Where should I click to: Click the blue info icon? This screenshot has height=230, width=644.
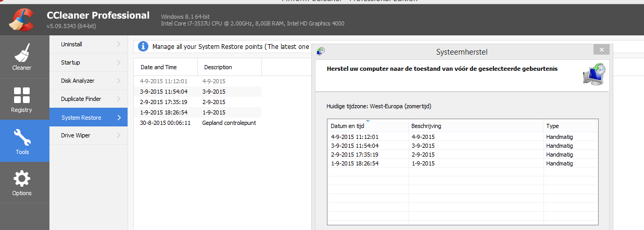(143, 47)
